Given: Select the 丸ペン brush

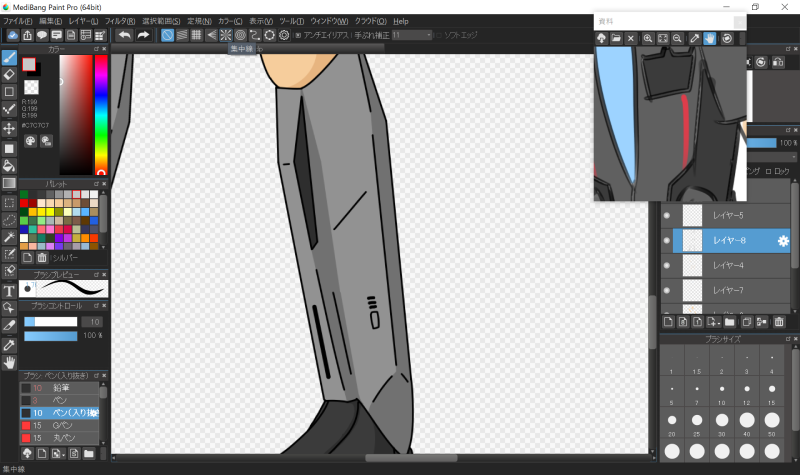Looking at the screenshot, I should (x=59, y=438).
